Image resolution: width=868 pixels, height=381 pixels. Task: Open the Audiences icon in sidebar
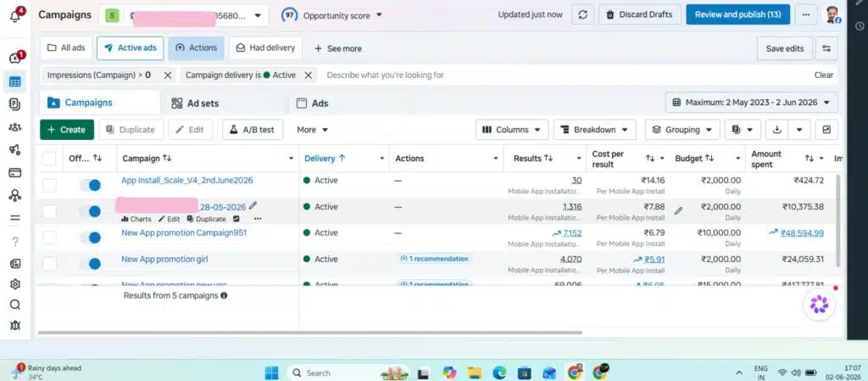(x=15, y=126)
